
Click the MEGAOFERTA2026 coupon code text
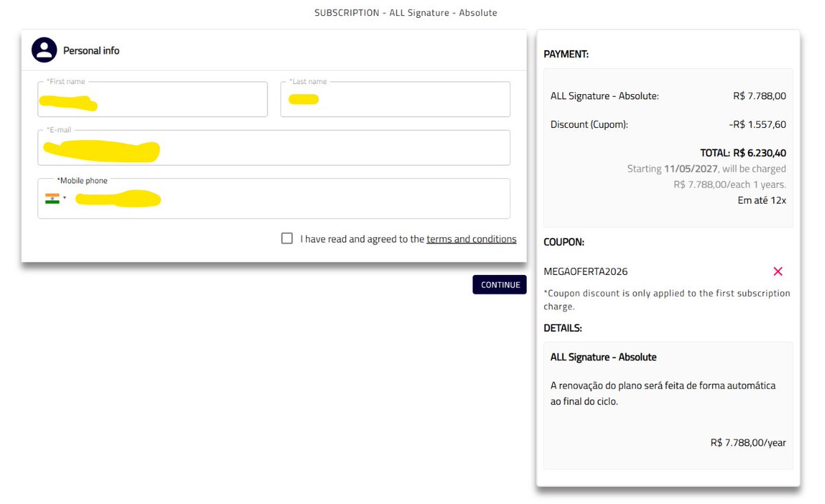pos(586,272)
